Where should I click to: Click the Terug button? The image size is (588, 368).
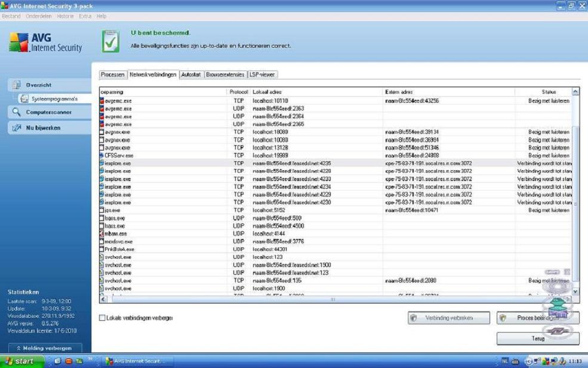pyautogui.click(x=538, y=338)
